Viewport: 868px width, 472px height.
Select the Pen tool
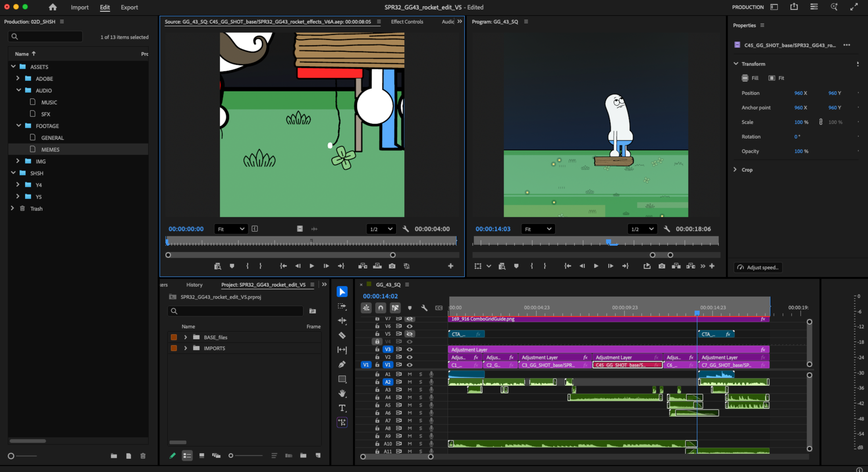342,364
